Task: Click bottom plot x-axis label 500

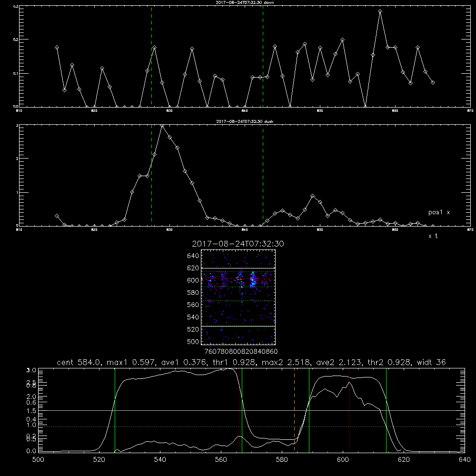Action: click(38, 460)
